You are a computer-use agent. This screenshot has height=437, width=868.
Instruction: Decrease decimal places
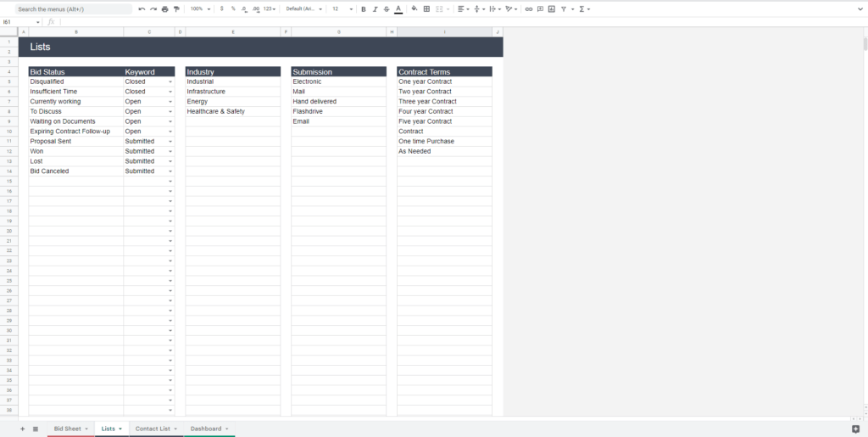click(x=244, y=9)
